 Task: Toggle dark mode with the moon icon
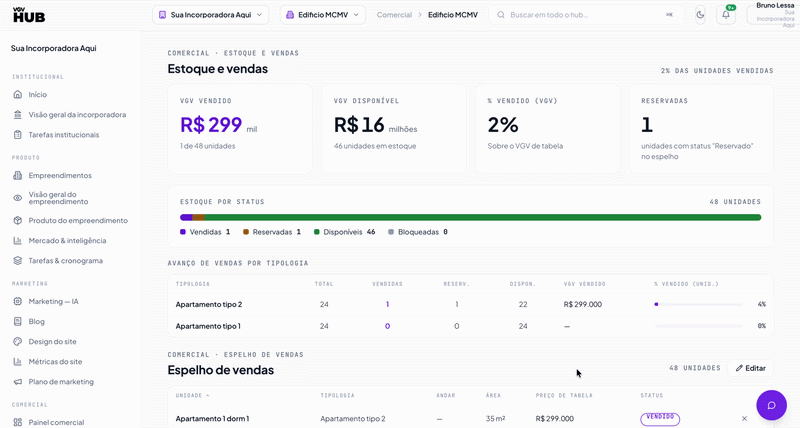[x=700, y=15]
